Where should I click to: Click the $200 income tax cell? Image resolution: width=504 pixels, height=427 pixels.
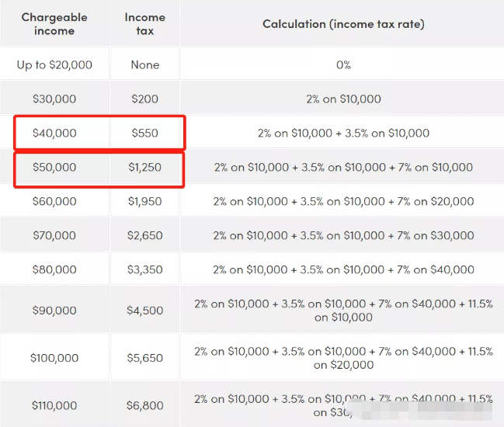tap(144, 99)
